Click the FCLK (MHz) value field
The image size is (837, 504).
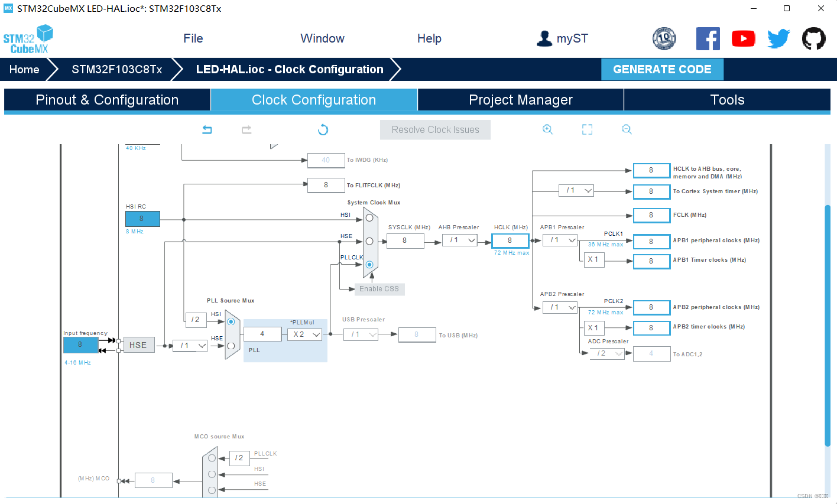[651, 215]
